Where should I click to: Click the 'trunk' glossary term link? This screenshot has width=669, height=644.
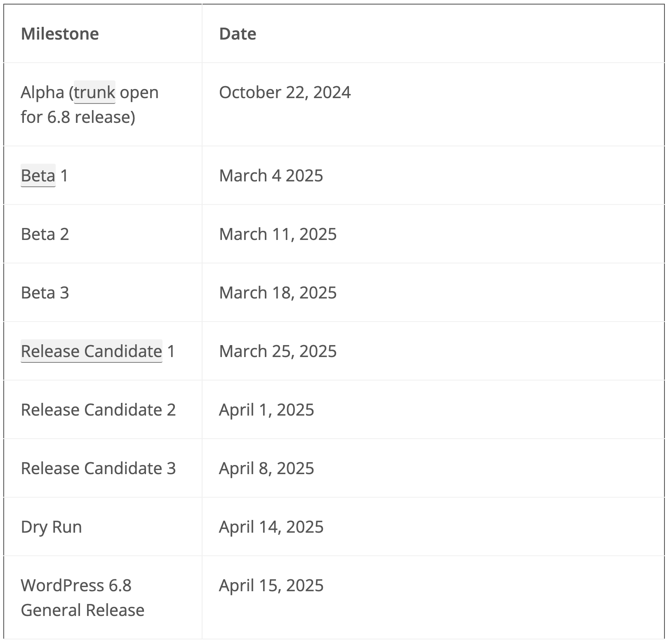tap(94, 92)
